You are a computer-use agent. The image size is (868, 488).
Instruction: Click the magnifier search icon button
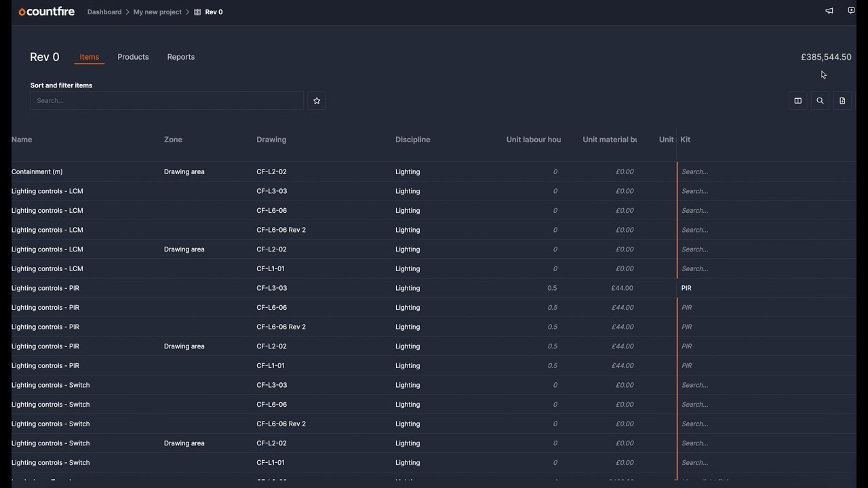[820, 101]
